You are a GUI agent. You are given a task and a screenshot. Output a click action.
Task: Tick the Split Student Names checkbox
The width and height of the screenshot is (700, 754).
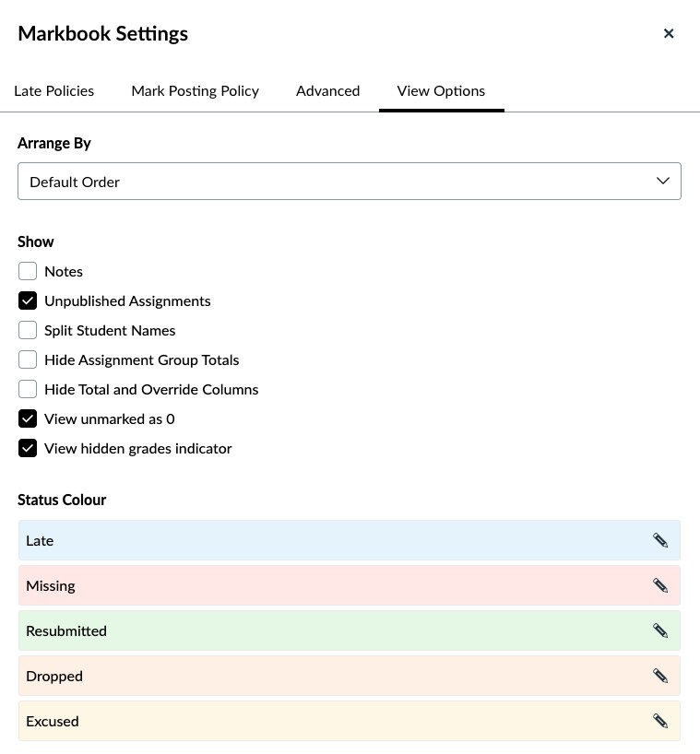coord(28,330)
